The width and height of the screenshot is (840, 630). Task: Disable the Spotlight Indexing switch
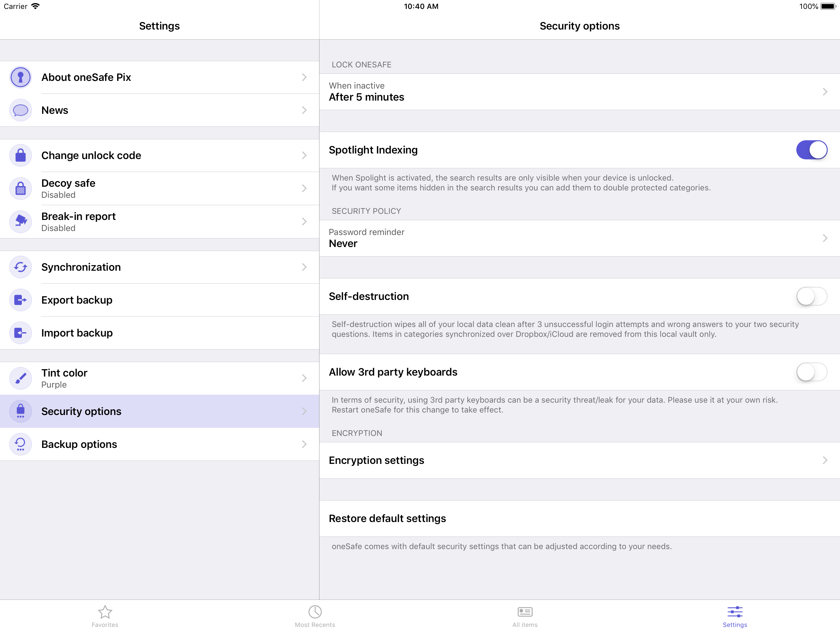pos(811,150)
